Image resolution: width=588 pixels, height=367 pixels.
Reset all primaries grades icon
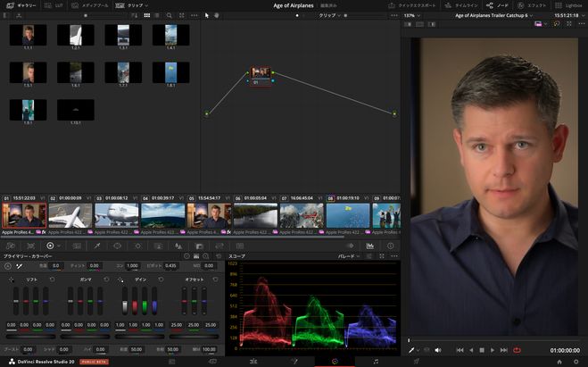point(219,256)
